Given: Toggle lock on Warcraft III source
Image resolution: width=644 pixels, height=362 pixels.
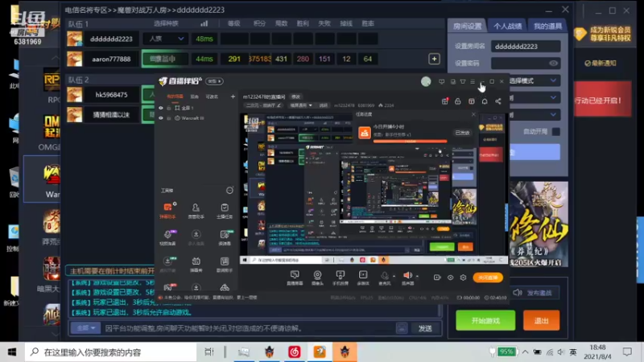Looking at the screenshot, I should click(169, 118).
